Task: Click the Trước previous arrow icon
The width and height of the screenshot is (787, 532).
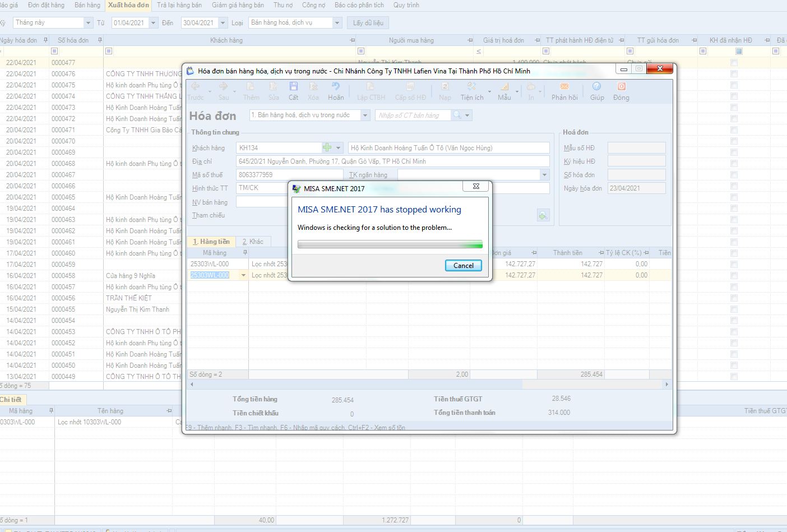Action: pos(196,86)
